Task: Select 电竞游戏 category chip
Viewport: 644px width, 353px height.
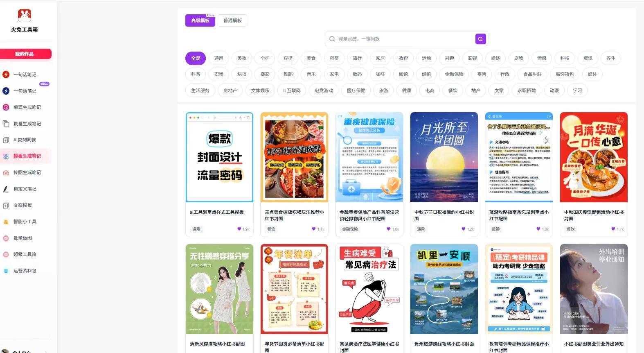Action: 324,91
